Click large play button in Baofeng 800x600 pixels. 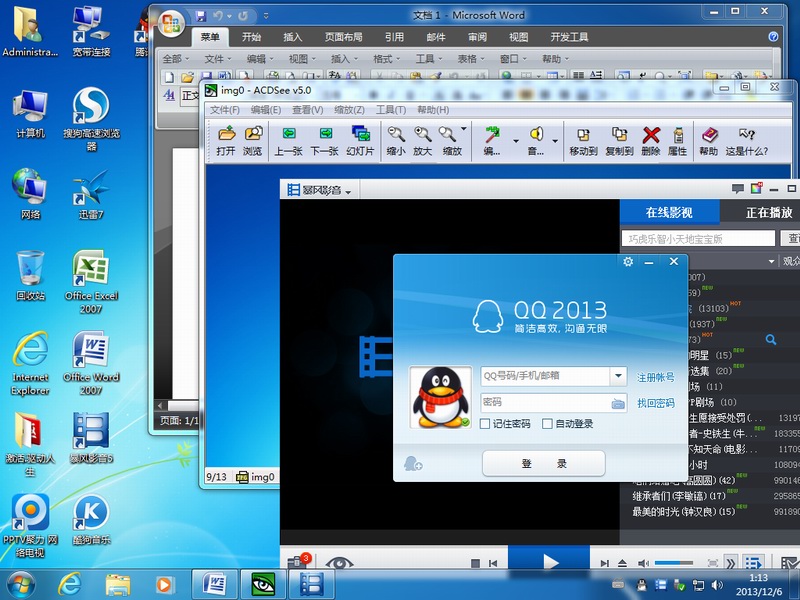[549, 561]
